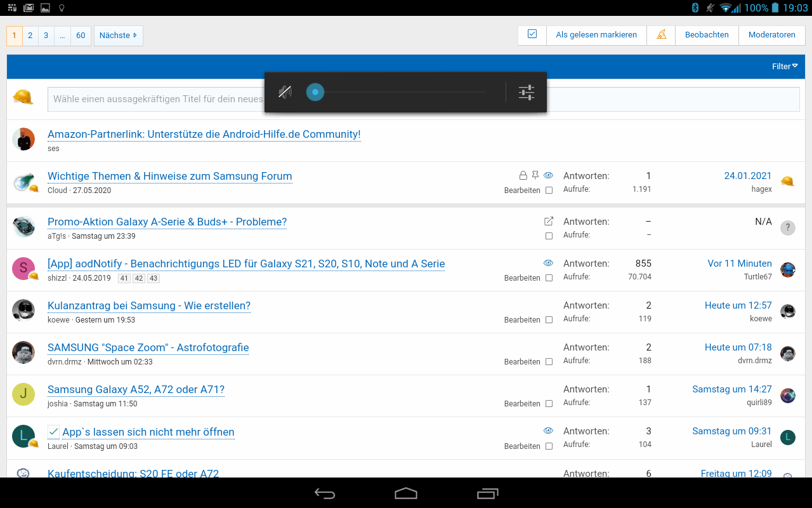Open 'Kulanzantrag bei Samsung' thread

coord(149,305)
